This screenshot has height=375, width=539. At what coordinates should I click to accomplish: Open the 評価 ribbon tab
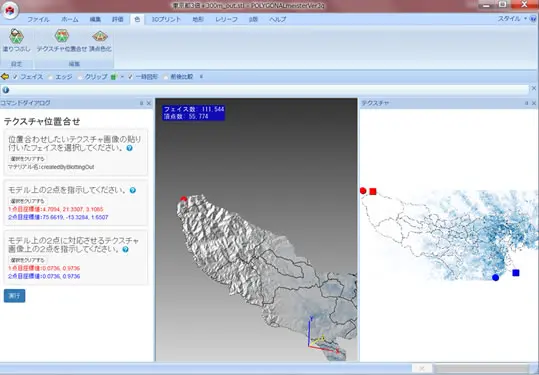[118, 19]
